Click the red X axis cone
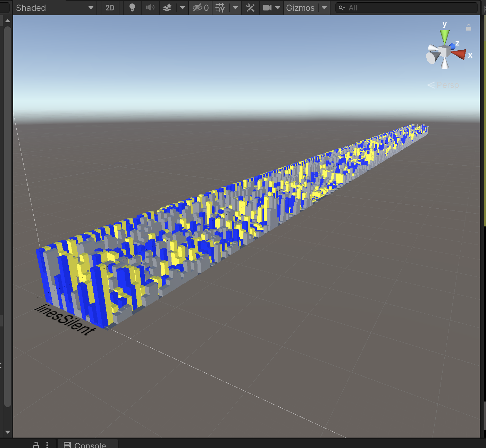This screenshot has height=448, width=486. tap(459, 54)
